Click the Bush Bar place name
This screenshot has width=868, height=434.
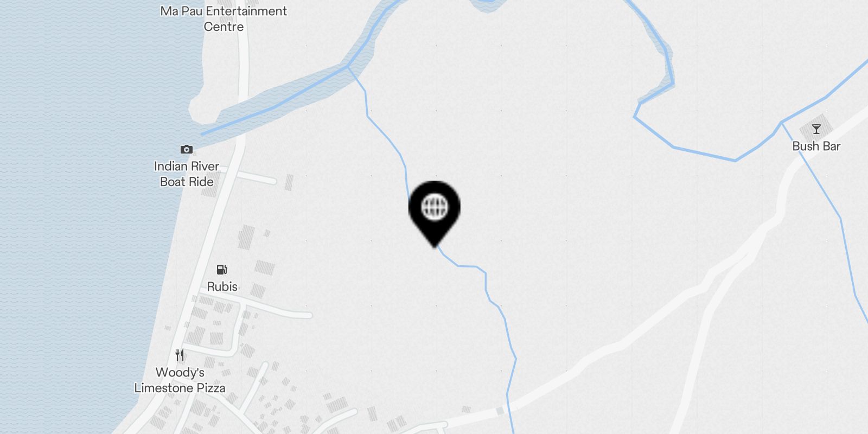pyautogui.click(x=816, y=146)
